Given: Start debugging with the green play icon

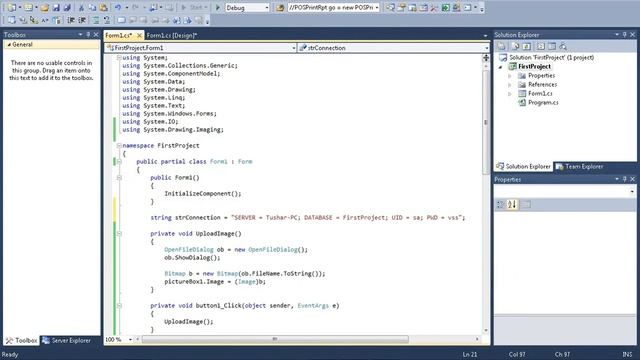Looking at the screenshot, I should 218,7.
